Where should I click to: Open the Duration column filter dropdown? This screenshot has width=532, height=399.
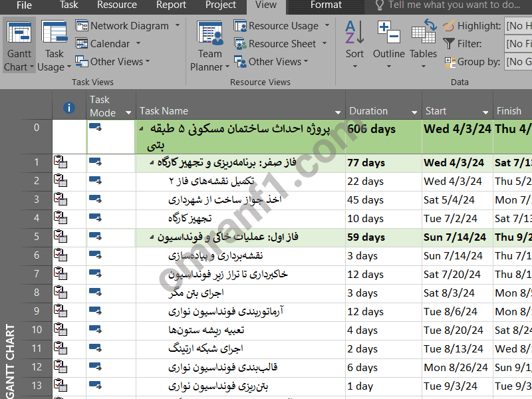414,112
